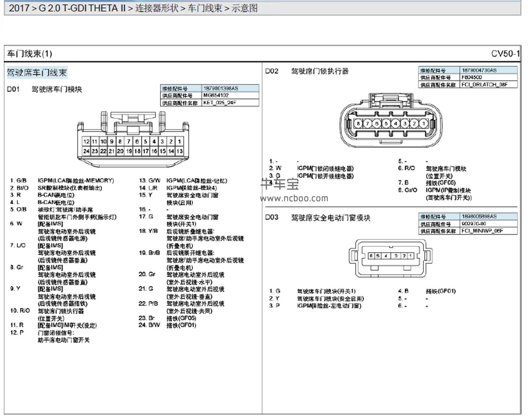Click pin 8 in the D02 connector diagram
The width and height of the screenshot is (528, 420).
(x=358, y=124)
